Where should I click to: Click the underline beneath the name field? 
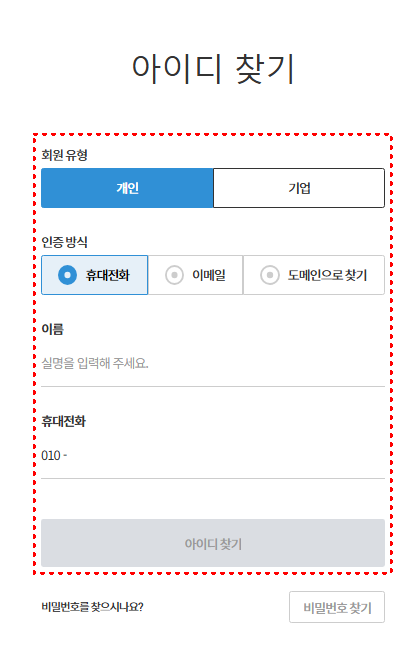click(x=213, y=386)
